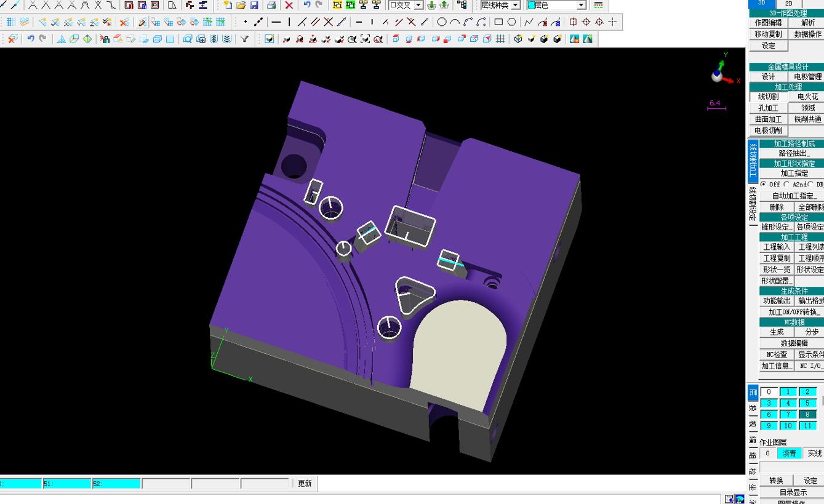Viewport: 824px width, 504px height.
Task: Toggle layer number 6
Action: (x=769, y=414)
